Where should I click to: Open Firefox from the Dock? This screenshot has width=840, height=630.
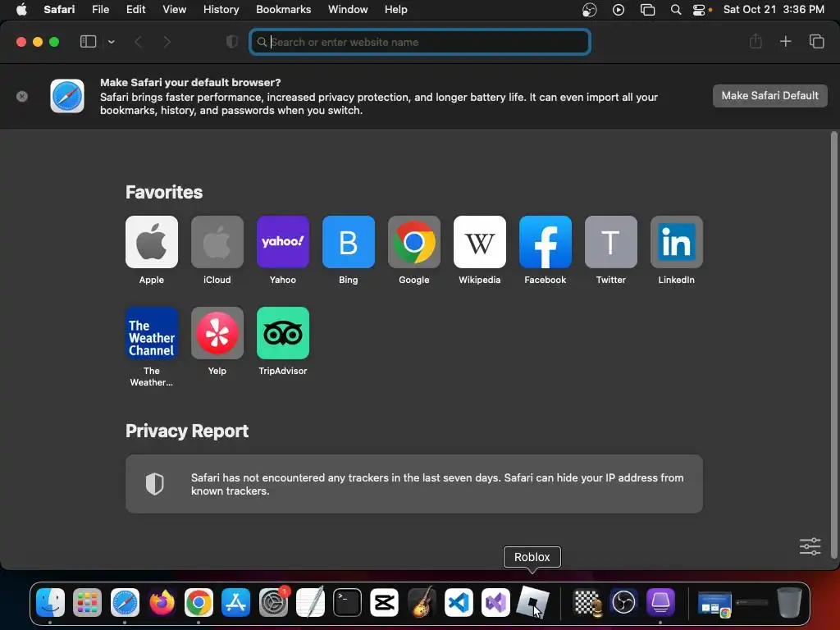pyautogui.click(x=162, y=602)
